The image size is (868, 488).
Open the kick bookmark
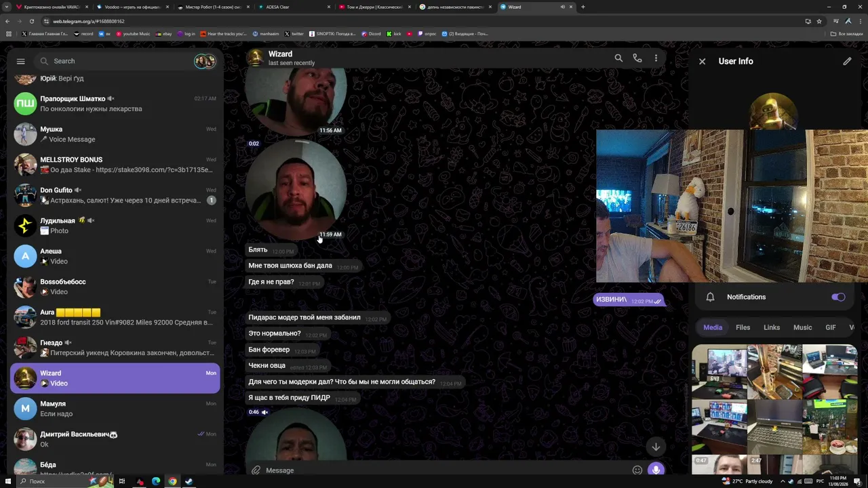click(394, 34)
